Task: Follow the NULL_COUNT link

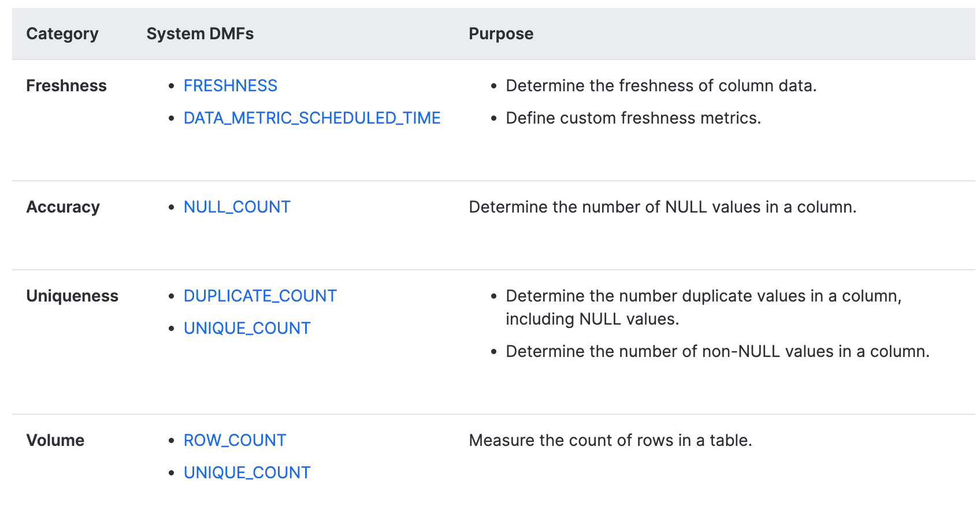Action: [x=237, y=207]
